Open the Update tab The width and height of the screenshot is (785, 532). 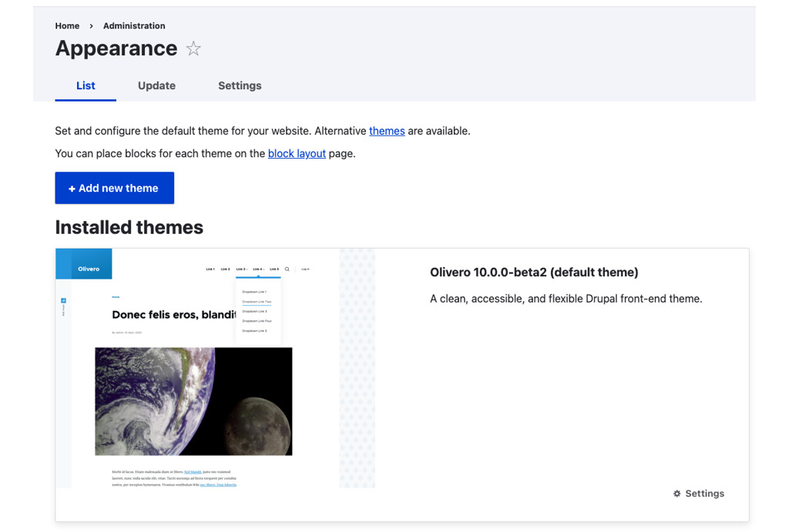[x=156, y=85]
